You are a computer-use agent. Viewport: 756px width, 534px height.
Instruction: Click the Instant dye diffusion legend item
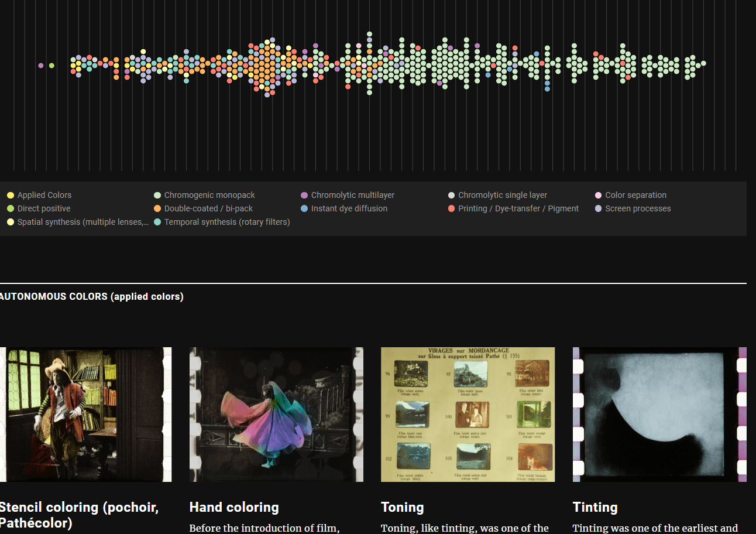(x=343, y=208)
